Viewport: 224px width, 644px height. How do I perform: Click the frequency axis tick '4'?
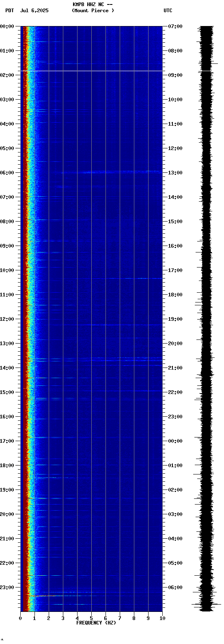[77, 618]
